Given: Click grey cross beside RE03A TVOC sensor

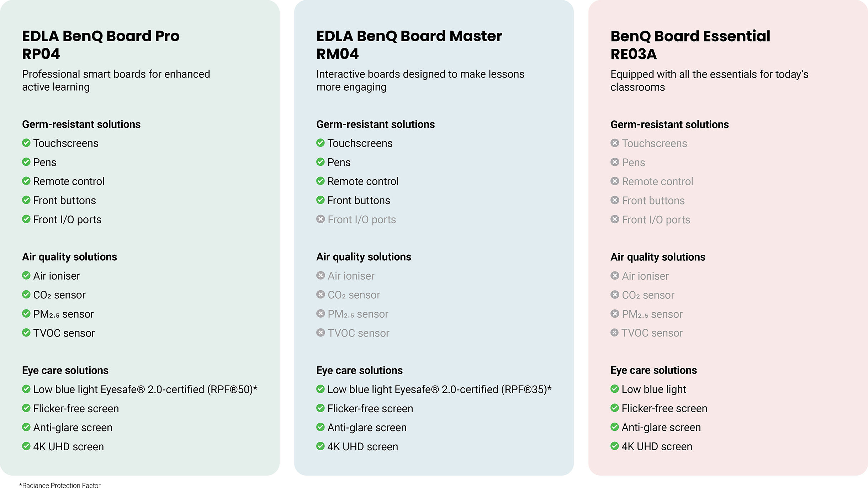Looking at the screenshot, I should click(615, 332).
